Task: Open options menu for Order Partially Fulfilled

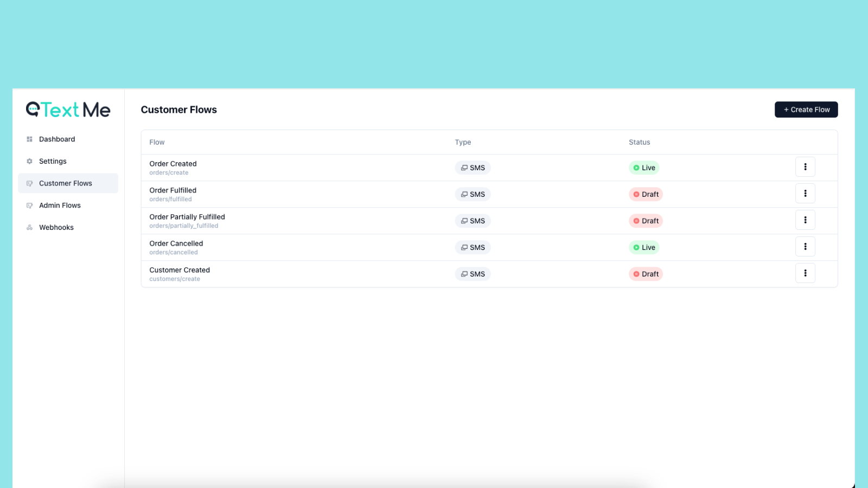Action: [805, 220]
